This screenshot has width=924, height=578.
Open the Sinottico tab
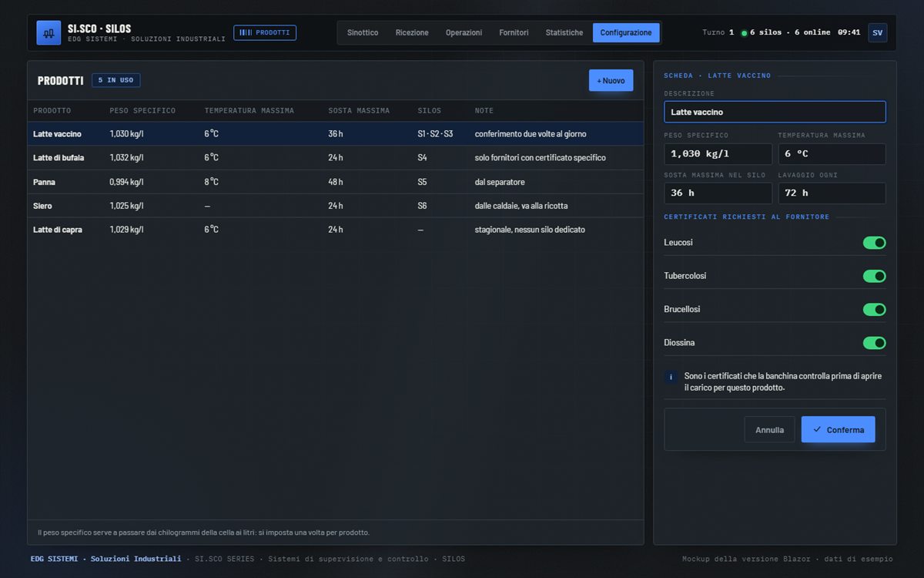click(363, 32)
